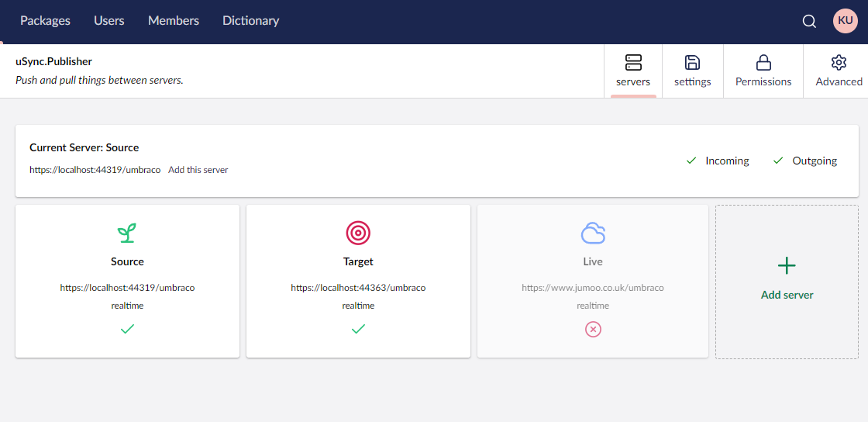Click the 'Add this server' link
868x422 pixels.
coord(198,170)
